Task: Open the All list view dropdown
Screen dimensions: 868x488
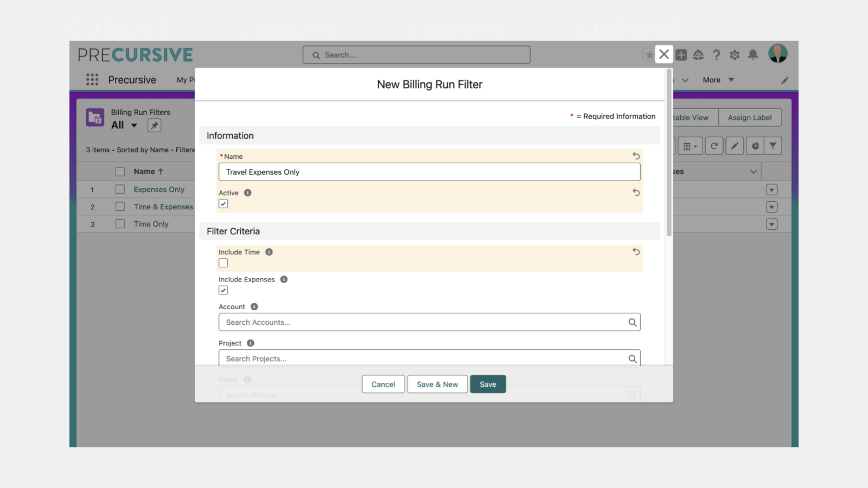Action: (134, 126)
